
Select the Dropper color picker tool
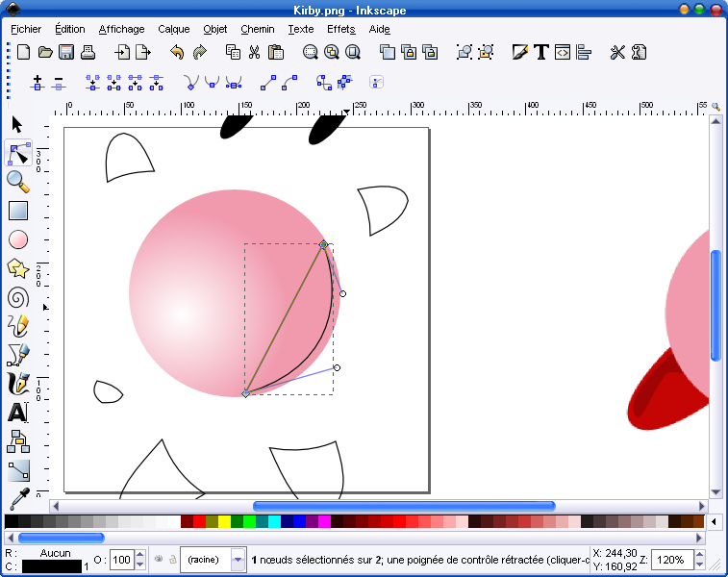tap(19, 498)
